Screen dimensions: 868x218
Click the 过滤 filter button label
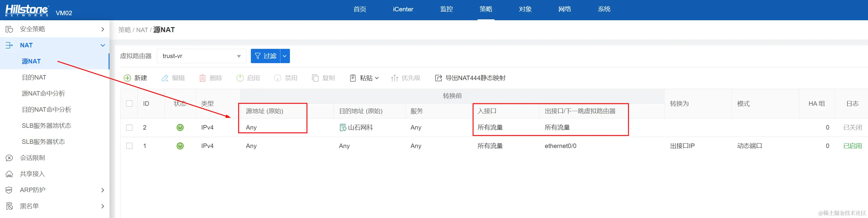tap(270, 56)
